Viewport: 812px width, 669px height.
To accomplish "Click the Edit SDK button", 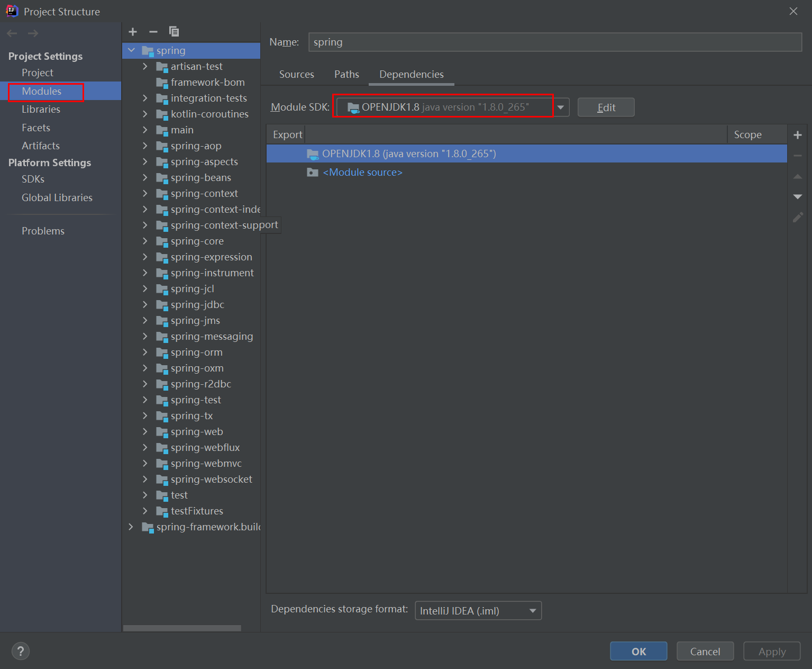I will click(x=606, y=107).
